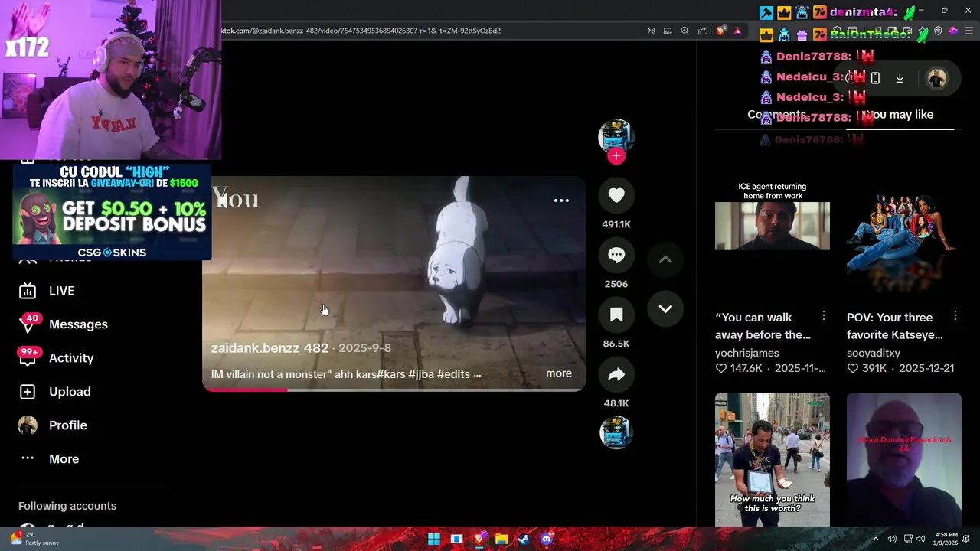Go to the previous video with up chevron

point(665,260)
